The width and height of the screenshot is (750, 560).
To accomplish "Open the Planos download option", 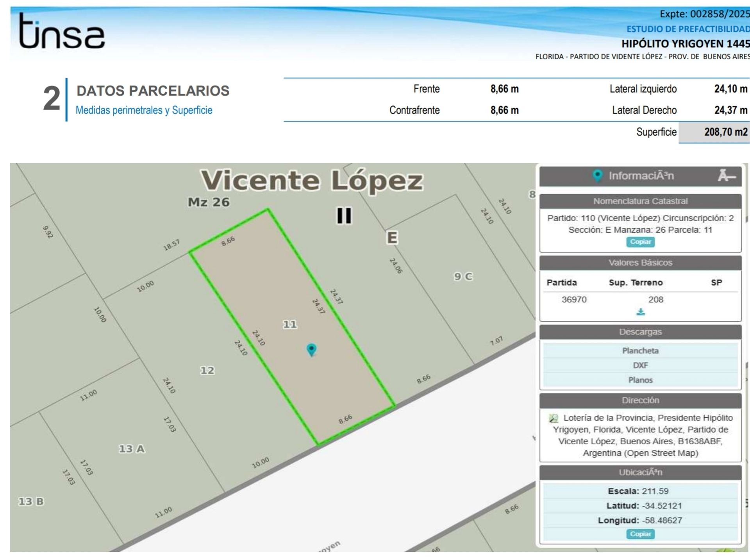I will tap(640, 380).
